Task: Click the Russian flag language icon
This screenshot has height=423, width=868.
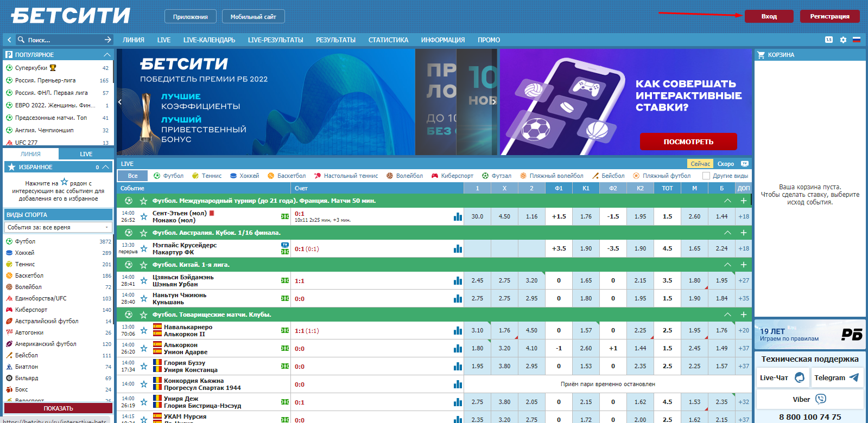Action: [857, 40]
